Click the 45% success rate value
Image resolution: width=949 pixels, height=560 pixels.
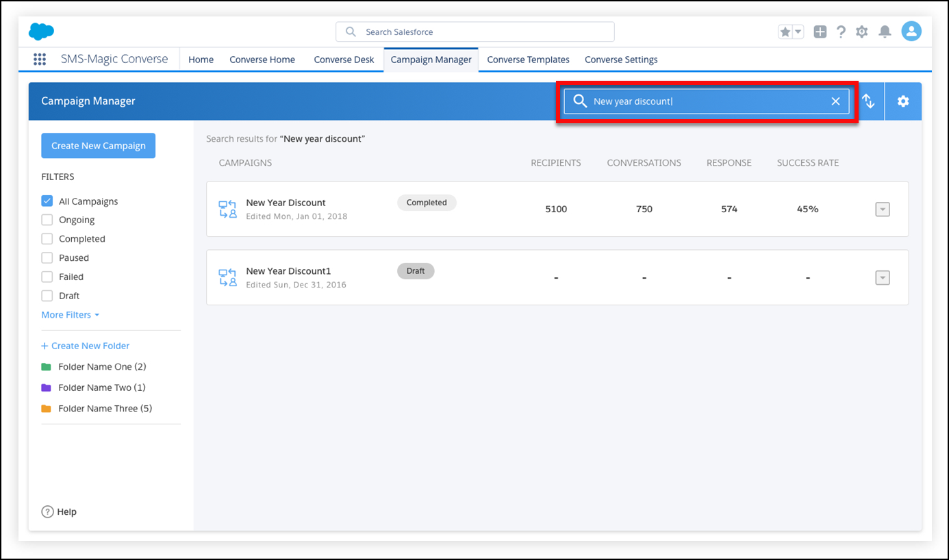click(x=808, y=209)
